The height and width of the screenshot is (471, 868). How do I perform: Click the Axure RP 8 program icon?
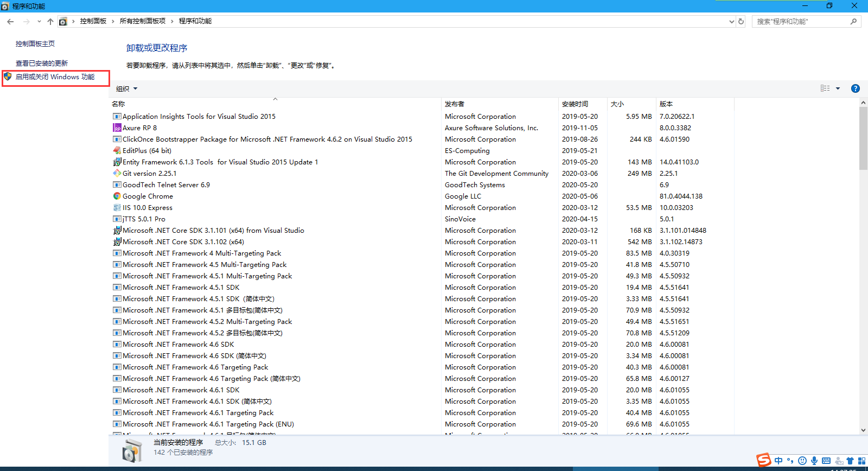(x=117, y=128)
